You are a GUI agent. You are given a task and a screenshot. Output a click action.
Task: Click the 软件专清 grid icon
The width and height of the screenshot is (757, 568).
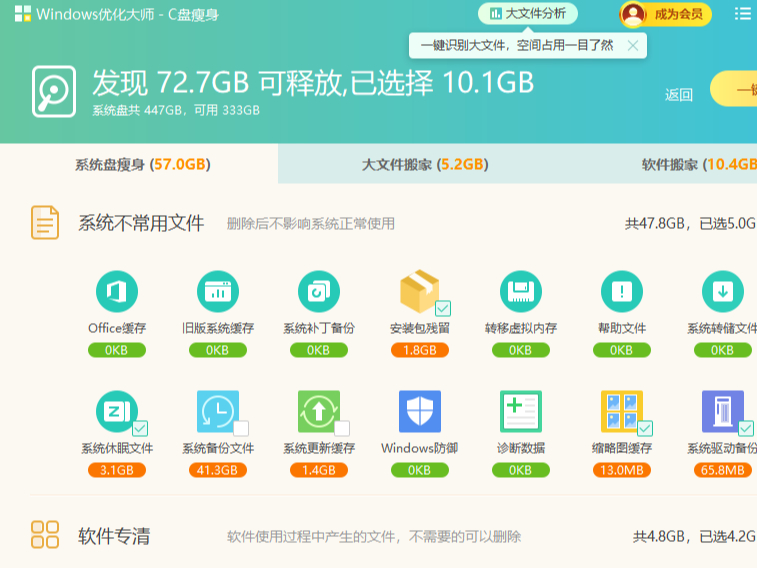point(45,534)
